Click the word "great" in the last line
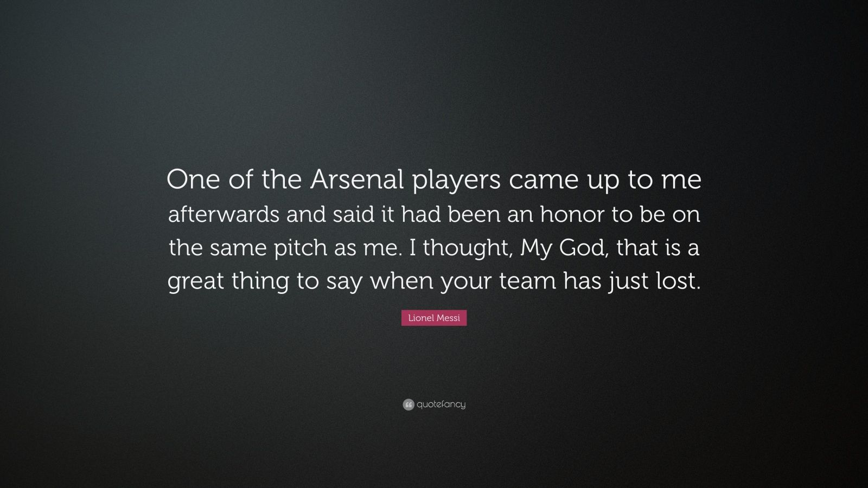 (x=195, y=282)
